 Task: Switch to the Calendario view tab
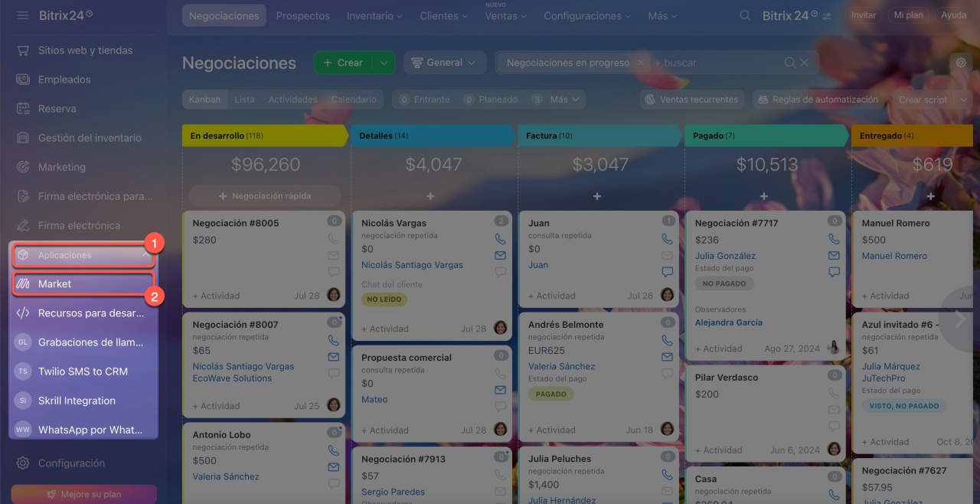pyautogui.click(x=354, y=100)
